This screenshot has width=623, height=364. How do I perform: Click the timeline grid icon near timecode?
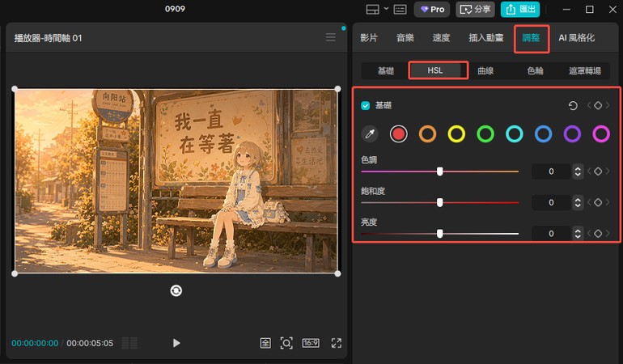[129, 343]
